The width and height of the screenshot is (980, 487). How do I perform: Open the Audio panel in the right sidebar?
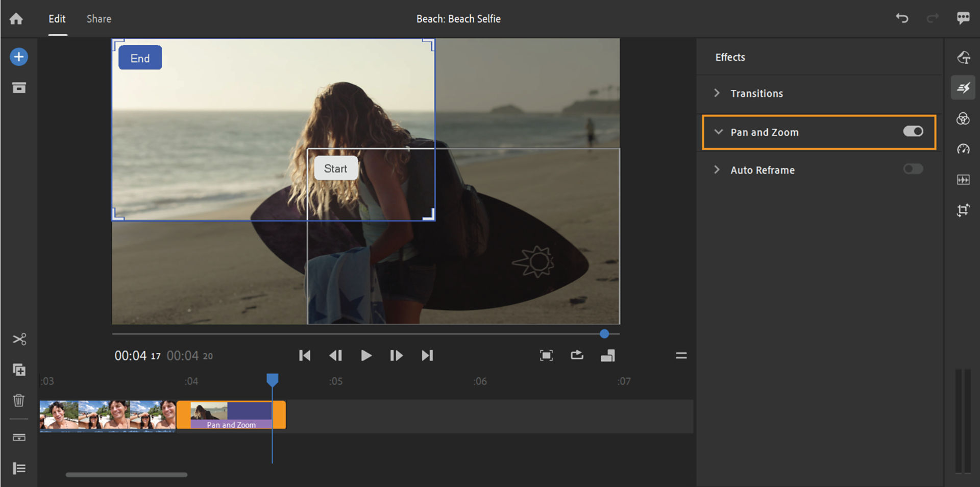[x=964, y=180]
